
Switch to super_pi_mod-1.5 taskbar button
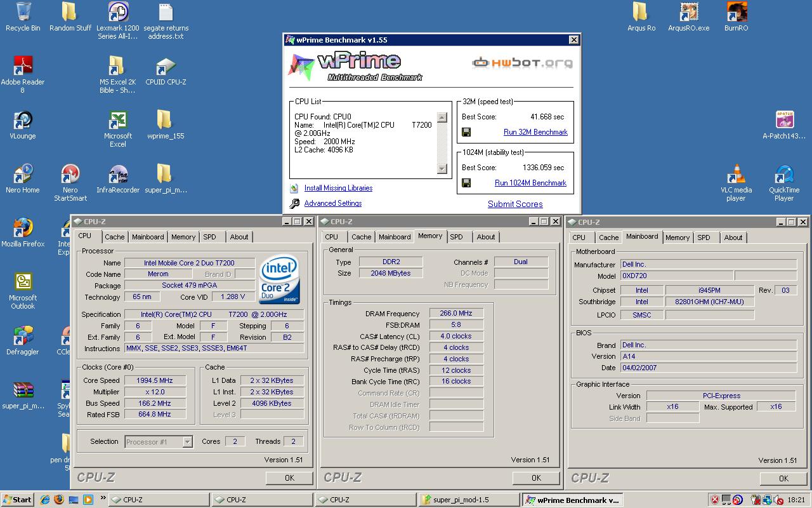pos(469,500)
